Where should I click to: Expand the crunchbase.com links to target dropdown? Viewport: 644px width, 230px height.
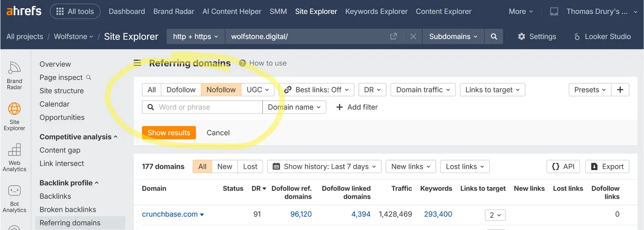pos(495,215)
